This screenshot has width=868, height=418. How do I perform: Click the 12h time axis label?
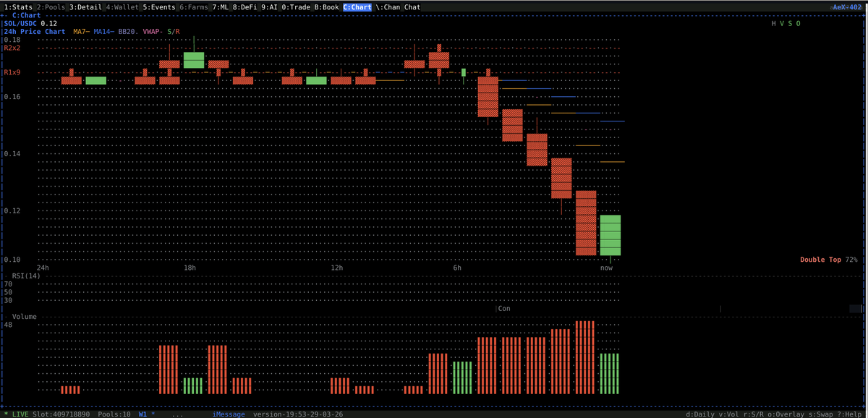(x=336, y=268)
